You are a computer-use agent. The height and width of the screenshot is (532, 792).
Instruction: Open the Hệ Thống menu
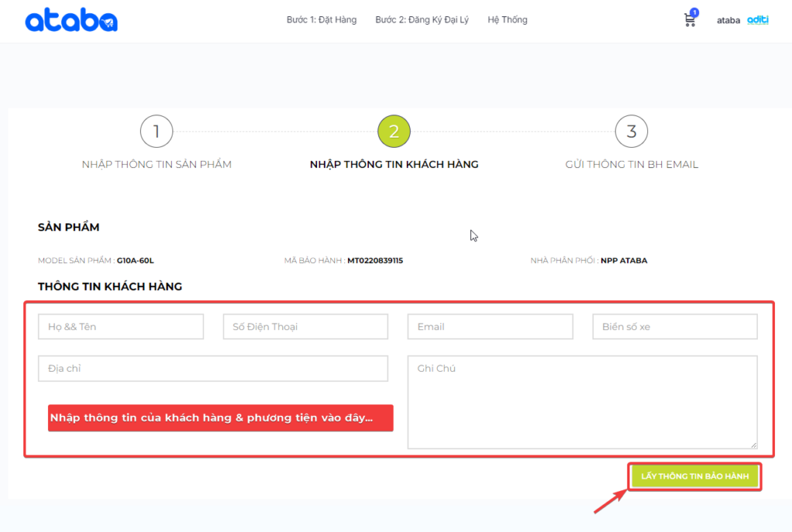tap(507, 20)
